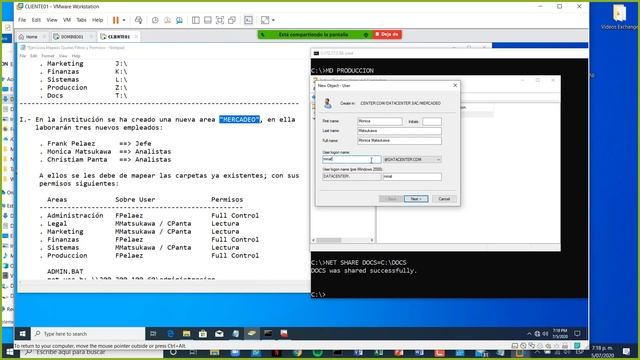
Task: Click the Initials input field
Action: click(x=432, y=121)
